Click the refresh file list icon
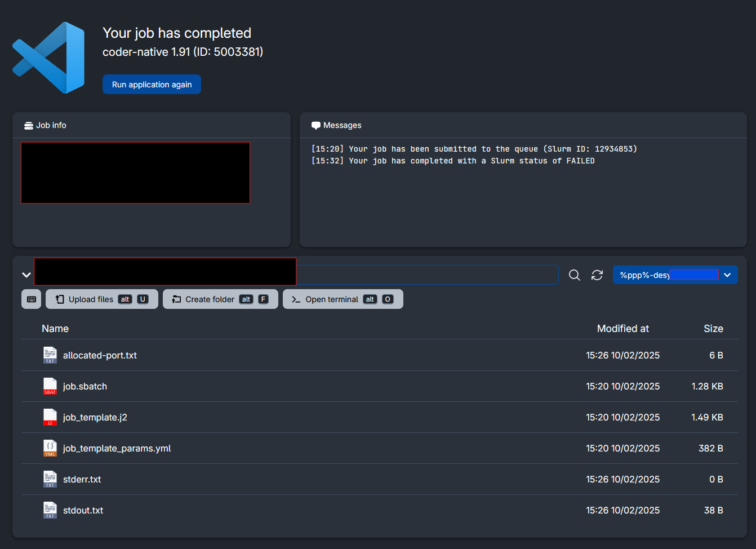The width and height of the screenshot is (756, 549). [597, 275]
